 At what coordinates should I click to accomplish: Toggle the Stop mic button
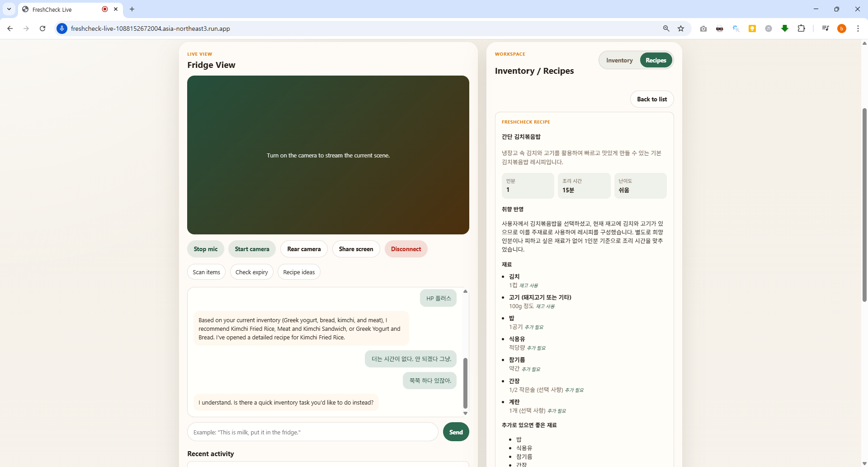click(x=206, y=249)
